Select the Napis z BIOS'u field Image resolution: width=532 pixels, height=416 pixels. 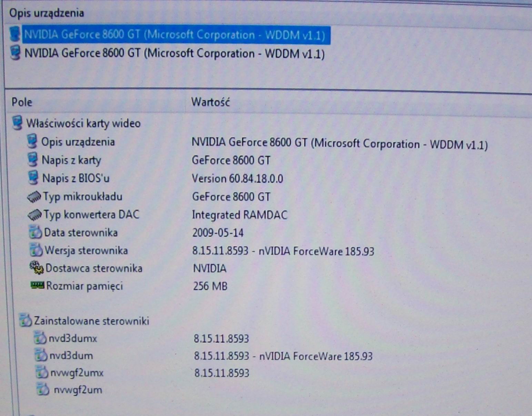click(76, 178)
